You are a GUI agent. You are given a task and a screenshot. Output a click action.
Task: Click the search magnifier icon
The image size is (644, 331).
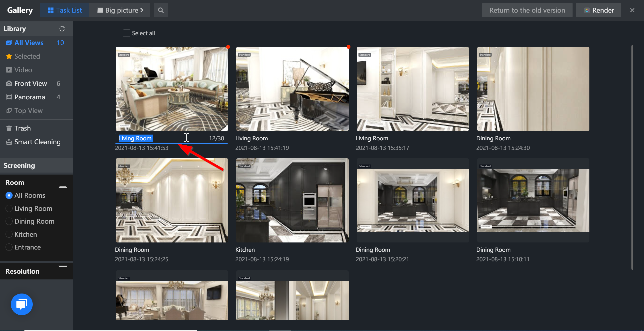pyautogui.click(x=161, y=10)
